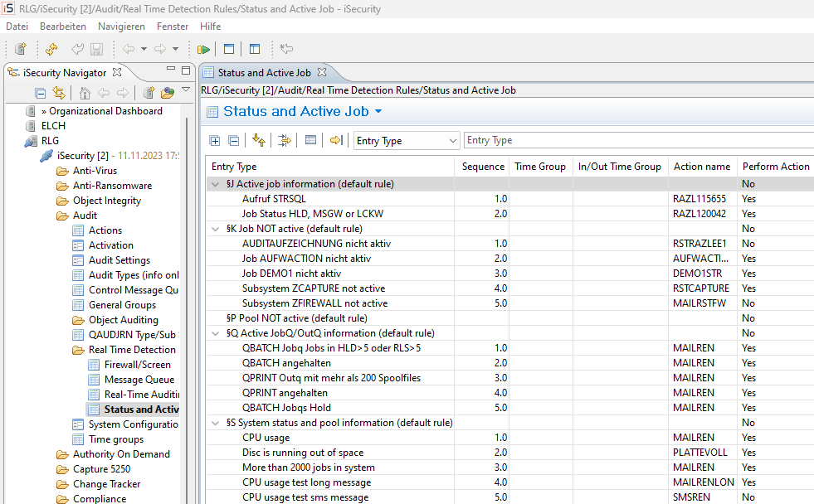Open the Datei menu
814x504 pixels.
[17, 27]
